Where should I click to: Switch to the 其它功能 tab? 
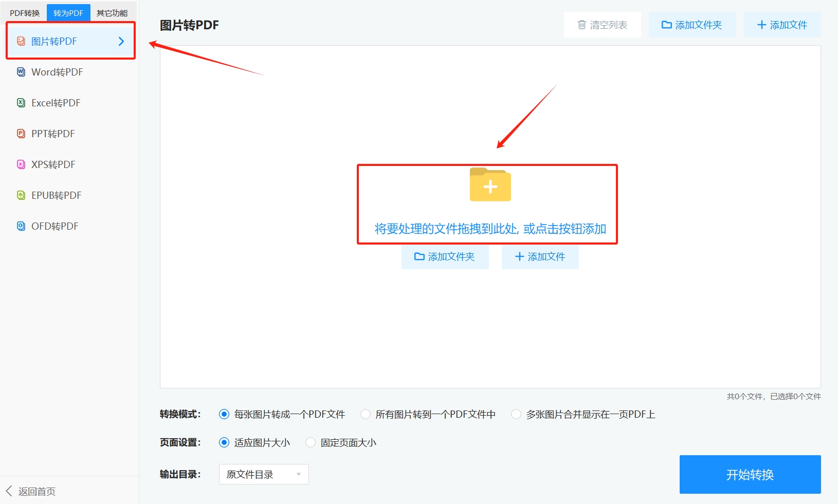click(113, 12)
